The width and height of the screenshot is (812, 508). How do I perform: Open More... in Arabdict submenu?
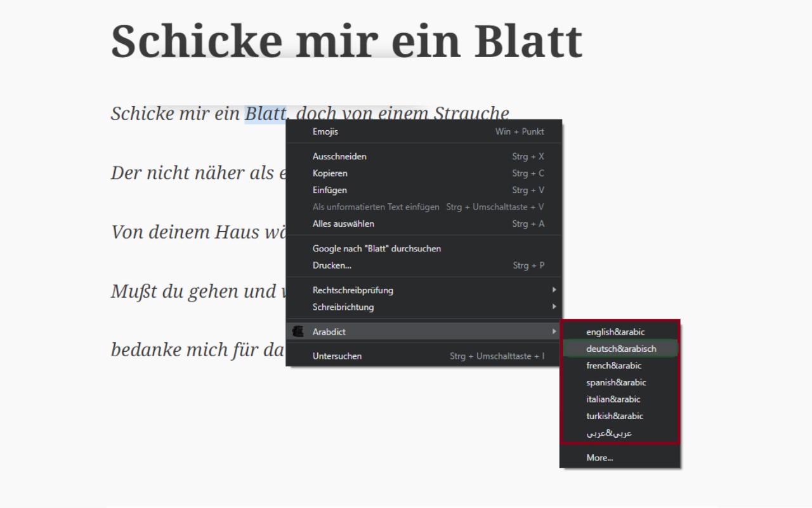[599, 457]
